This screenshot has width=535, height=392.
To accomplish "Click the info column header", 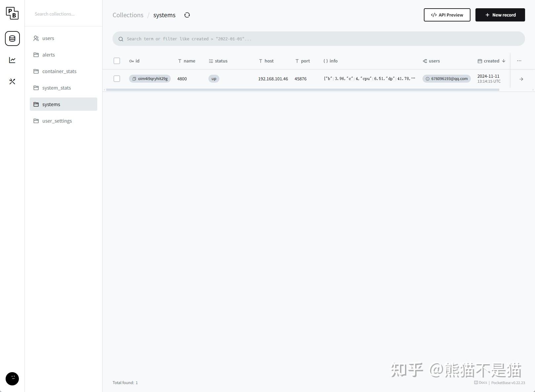I will point(331,61).
